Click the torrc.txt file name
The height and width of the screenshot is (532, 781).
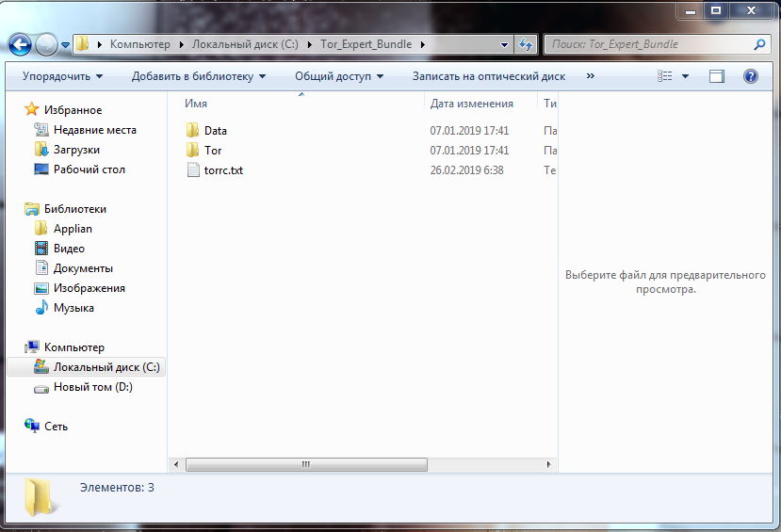pyautogui.click(x=223, y=170)
